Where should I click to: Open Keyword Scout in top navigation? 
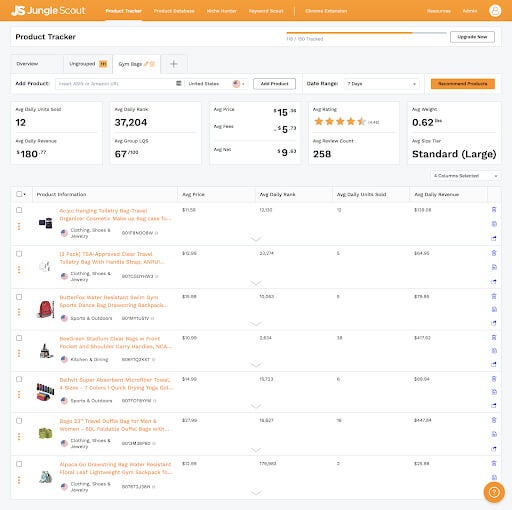266,11
